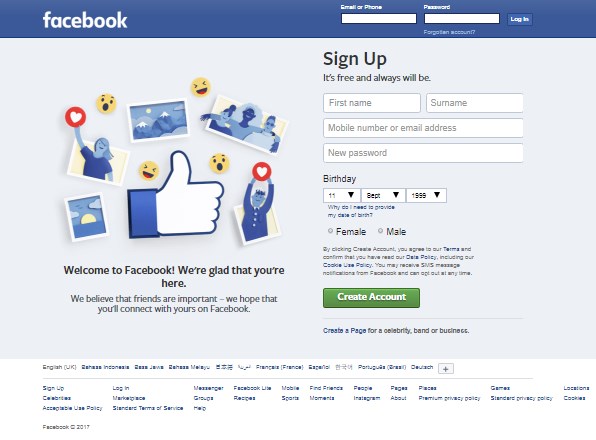596x440 pixels.
Task: Click the laughing emoji at the top
Action: (201, 87)
